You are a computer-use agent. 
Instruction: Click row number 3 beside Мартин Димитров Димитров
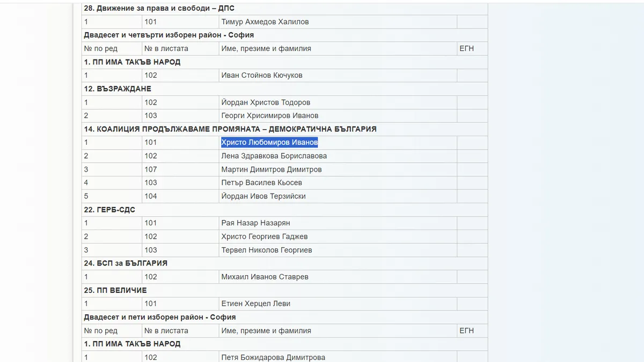click(x=86, y=169)
